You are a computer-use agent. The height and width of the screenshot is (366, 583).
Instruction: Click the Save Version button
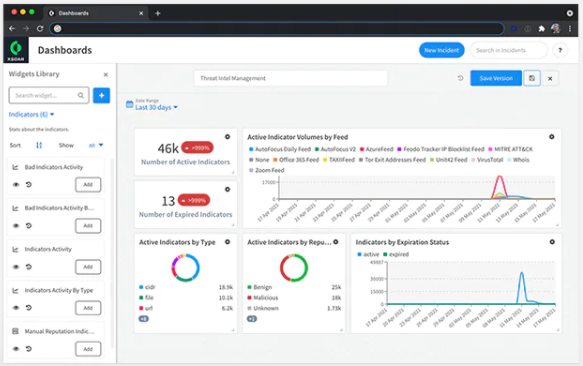pos(496,78)
